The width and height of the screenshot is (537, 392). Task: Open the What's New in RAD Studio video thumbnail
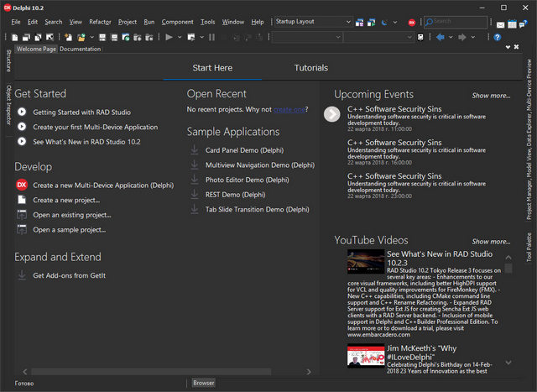pos(365,262)
